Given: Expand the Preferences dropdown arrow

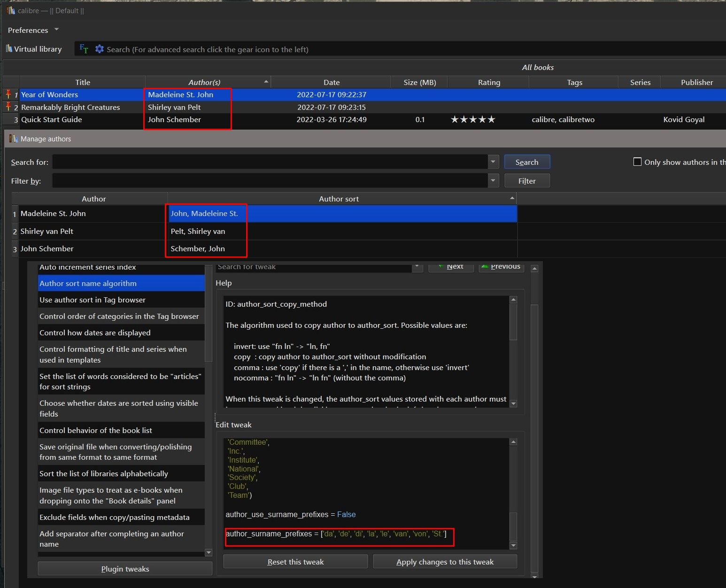Looking at the screenshot, I should tap(57, 30).
